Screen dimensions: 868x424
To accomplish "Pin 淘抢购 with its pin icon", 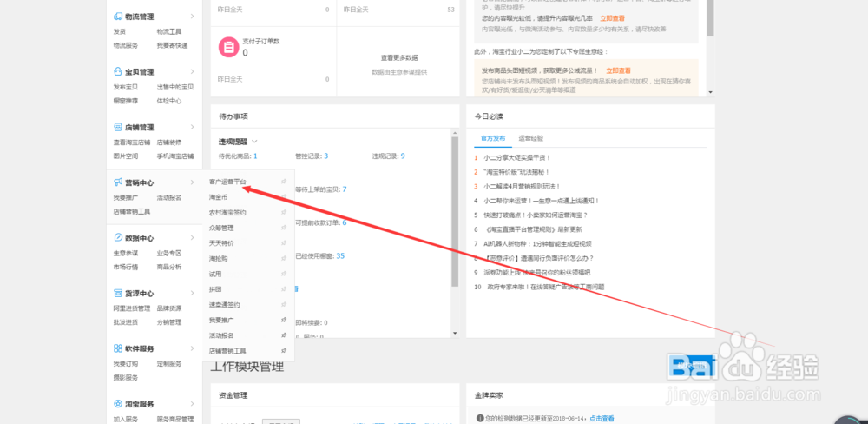I will (x=284, y=259).
